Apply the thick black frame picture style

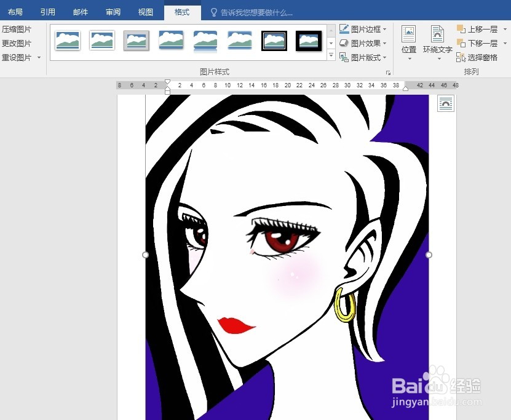(x=309, y=41)
